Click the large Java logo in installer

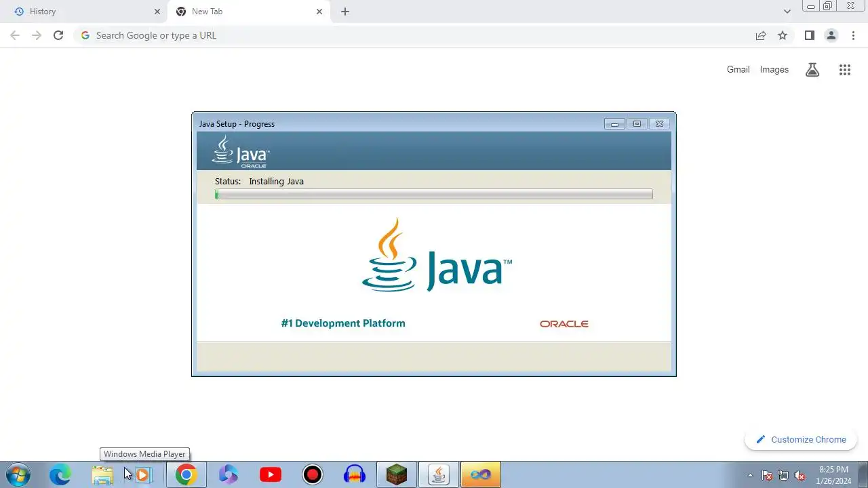pyautogui.click(x=437, y=256)
